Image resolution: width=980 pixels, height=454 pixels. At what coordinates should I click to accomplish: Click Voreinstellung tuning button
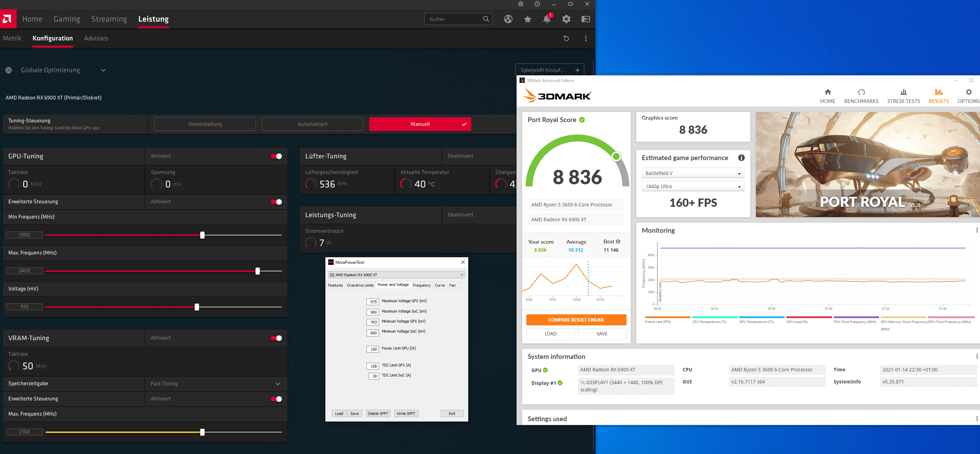pos(205,124)
